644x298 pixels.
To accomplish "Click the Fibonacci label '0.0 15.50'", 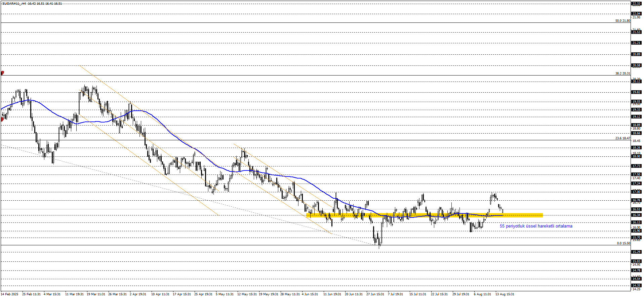I will (623, 243).
